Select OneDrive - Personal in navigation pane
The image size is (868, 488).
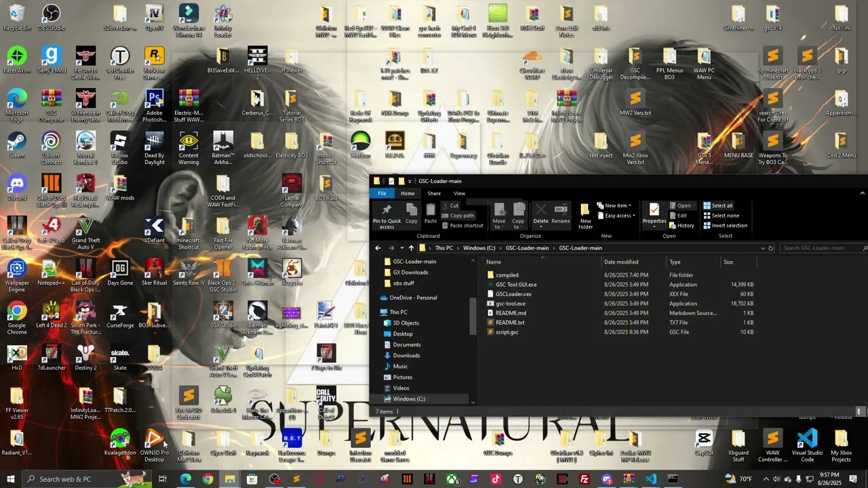[413, 298]
